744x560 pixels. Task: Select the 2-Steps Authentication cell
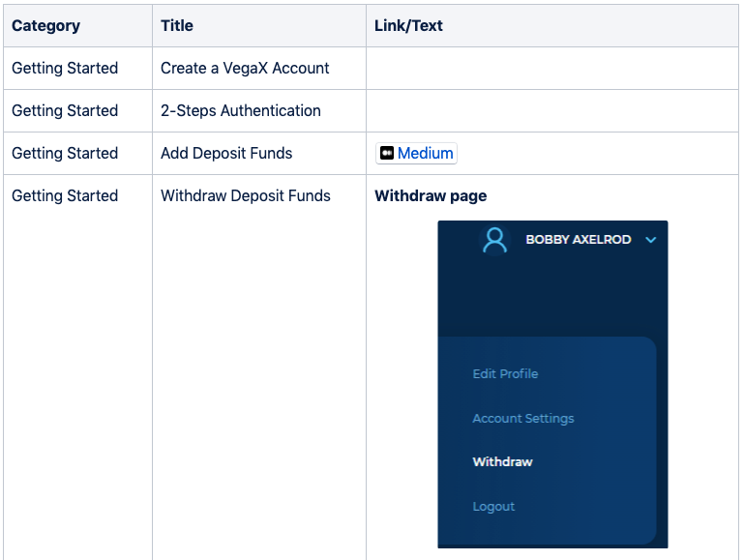pos(259,110)
